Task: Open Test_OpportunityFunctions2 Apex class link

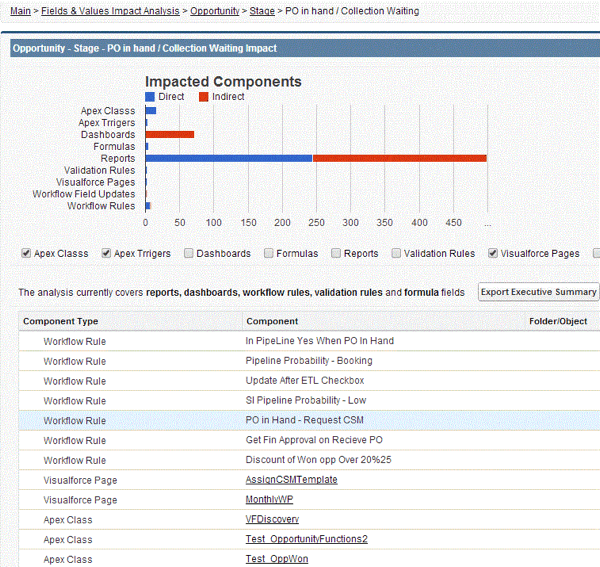Action: point(307,539)
